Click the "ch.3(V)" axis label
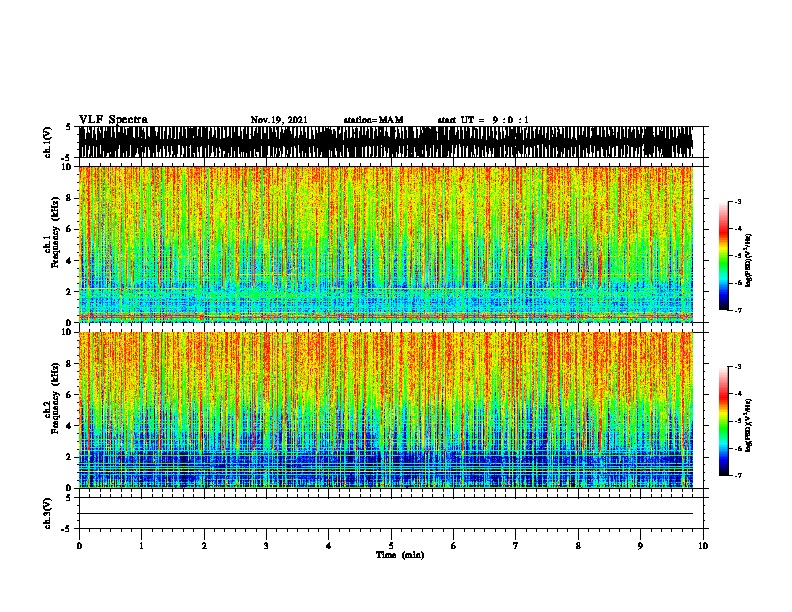Viewport: 792px width, 612px height. click(x=48, y=513)
